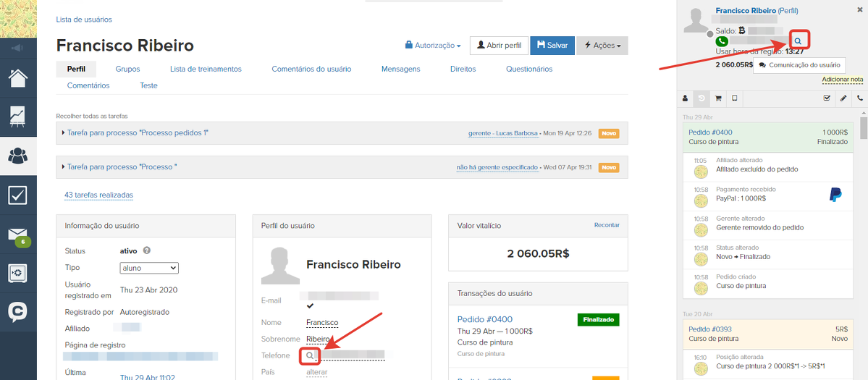Switch to the Mensagens tab
Image resolution: width=868 pixels, height=380 pixels.
pyautogui.click(x=400, y=69)
